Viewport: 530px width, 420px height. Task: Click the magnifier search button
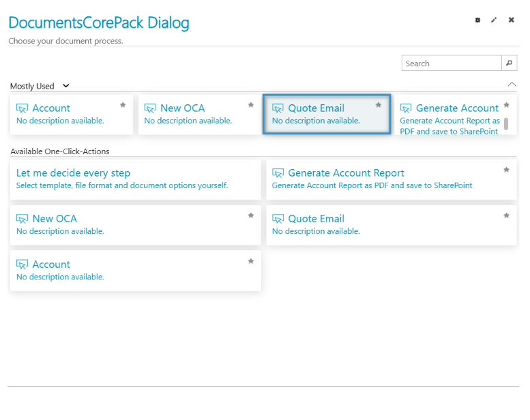[x=510, y=63]
